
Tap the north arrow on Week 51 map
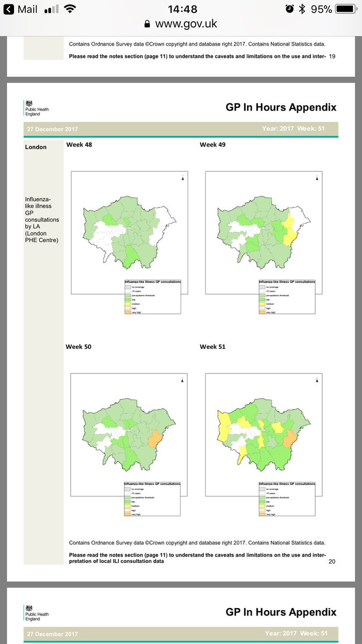tap(317, 380)
